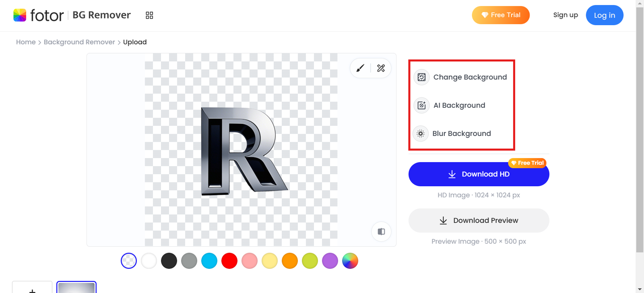Select the magic eraser tool icon
The image size is (644, 293).
[381, 68]
